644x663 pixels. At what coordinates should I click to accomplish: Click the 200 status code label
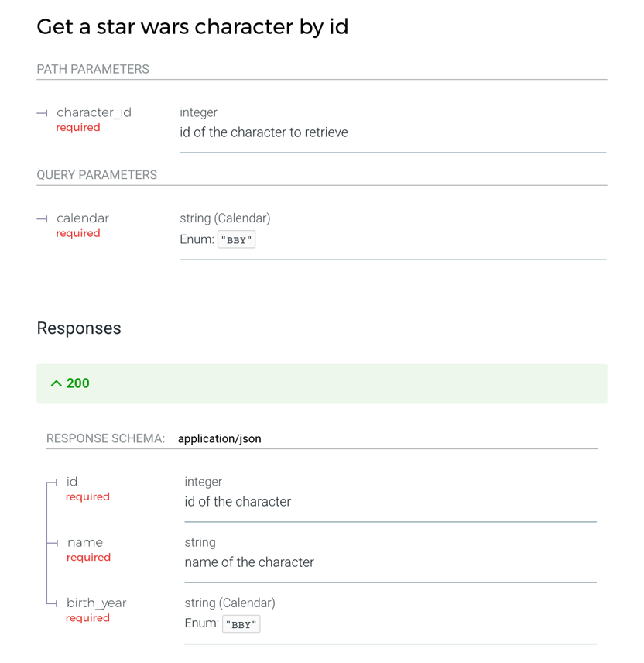78,383
